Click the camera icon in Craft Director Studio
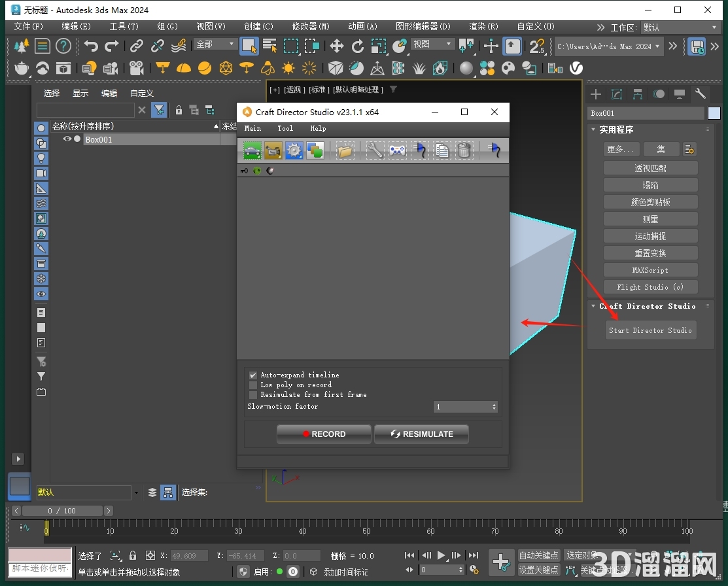Image resolution: width=728 pixels, height=586 pixels. (273, 150)
